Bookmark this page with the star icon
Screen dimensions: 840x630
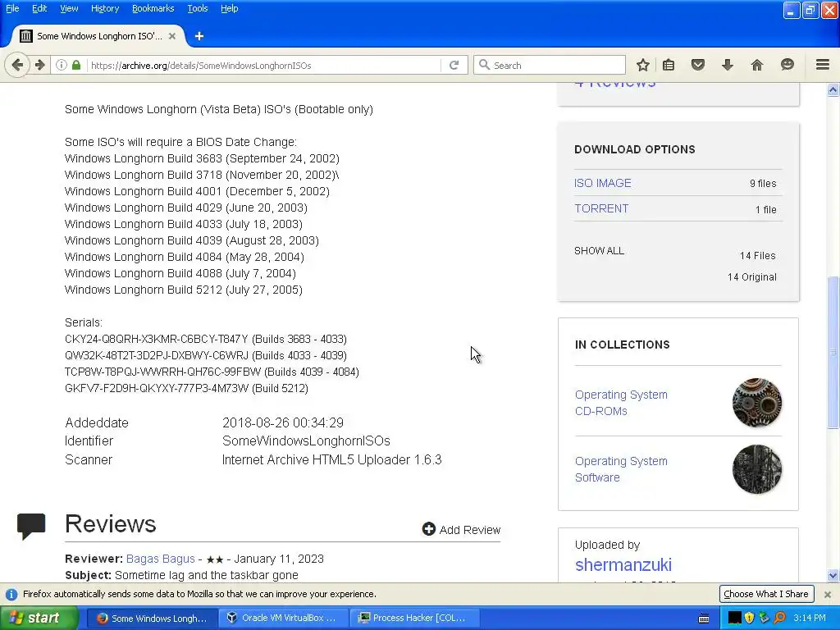[x=643, y=66]
